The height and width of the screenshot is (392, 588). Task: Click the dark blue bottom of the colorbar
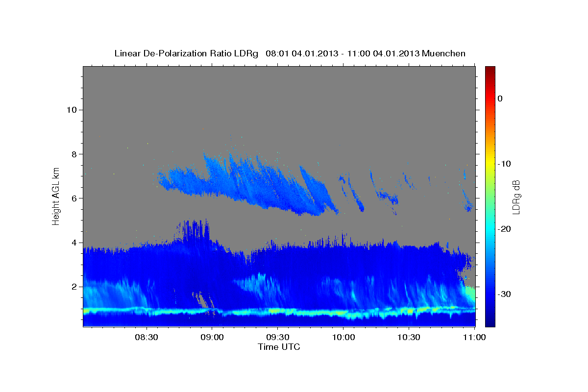pyautogui.click(x=490, y=319)
